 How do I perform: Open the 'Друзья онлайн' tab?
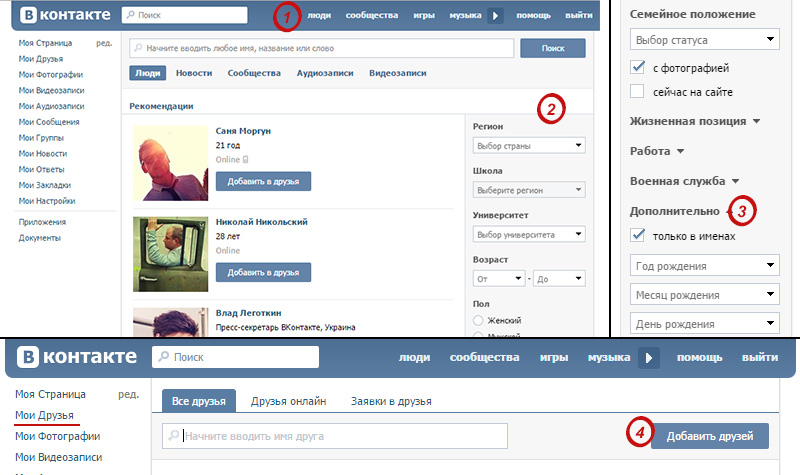click(x=288, y=401)
